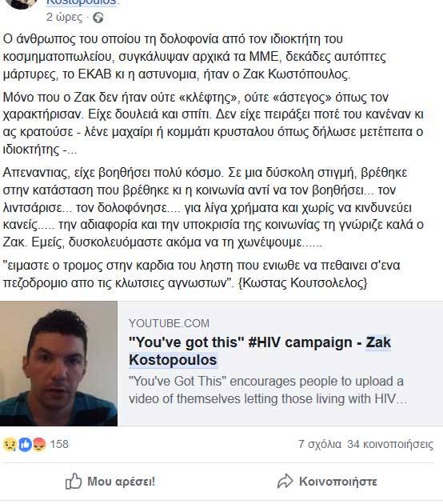
Task: Click the quoted text by Κωστας Κουτσολελος
Action: point(202,274)
